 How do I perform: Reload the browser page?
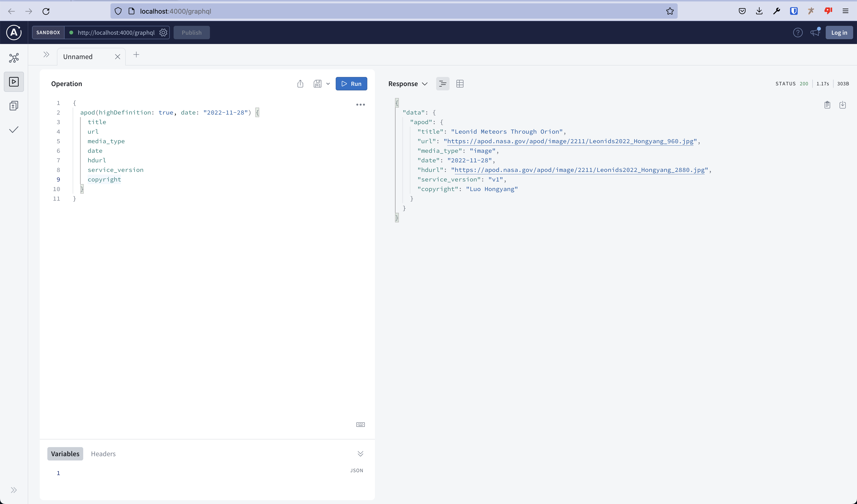[46, 11]
